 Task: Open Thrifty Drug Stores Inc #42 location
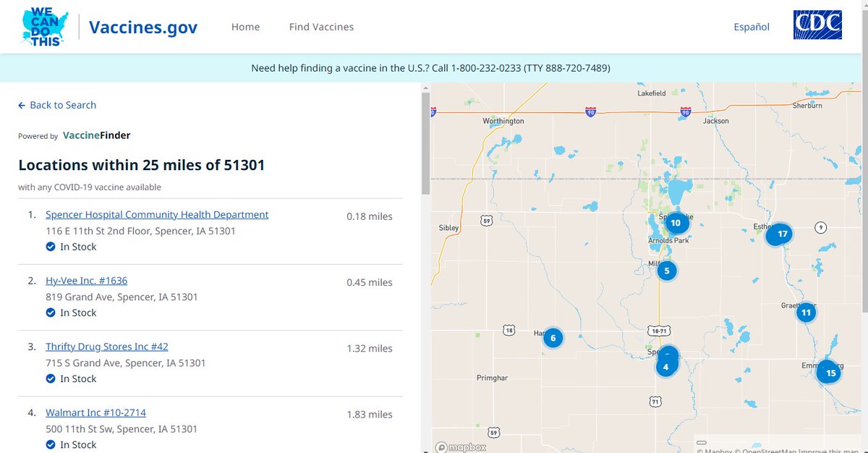(107, 347)
